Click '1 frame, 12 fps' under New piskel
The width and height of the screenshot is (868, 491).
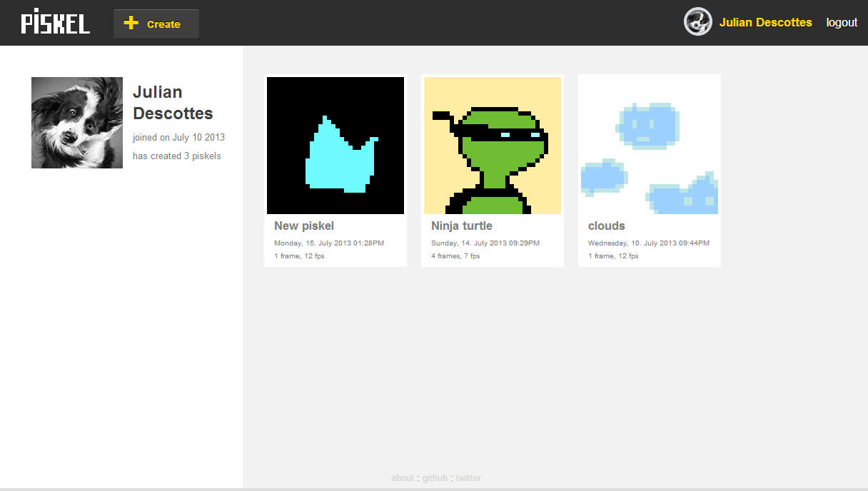click(299, 256)
